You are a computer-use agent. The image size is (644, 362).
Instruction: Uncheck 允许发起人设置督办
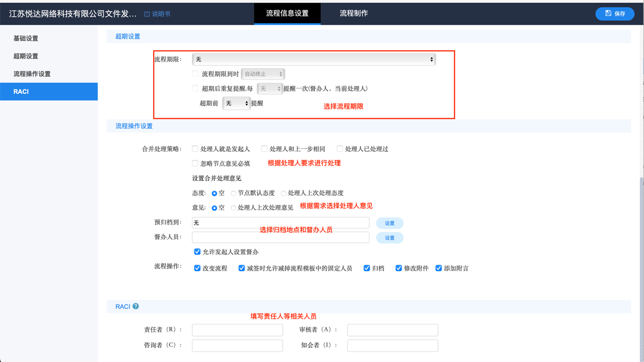tap(197, 251)
